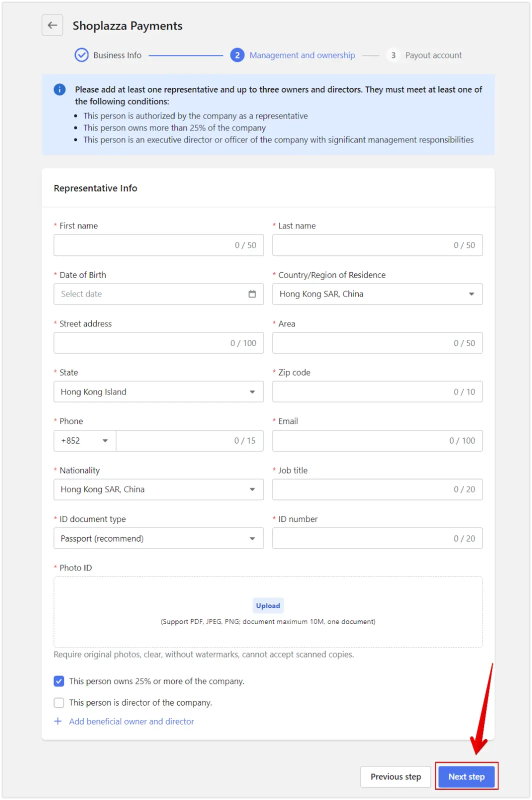The height and width of the screenshot is (800, 532).
Task: Focus the Zip code field
Action: (x=377, y=392)
